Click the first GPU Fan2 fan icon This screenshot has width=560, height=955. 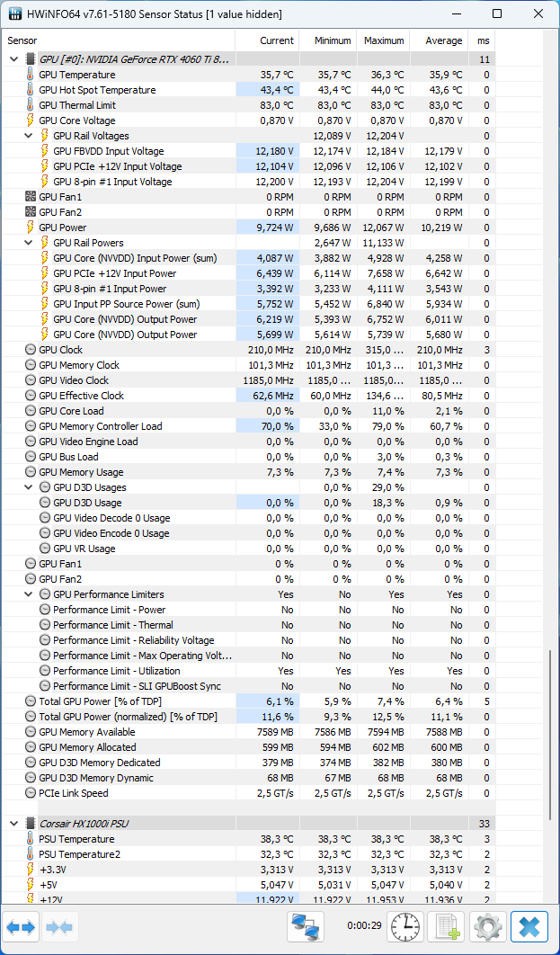click(31, 212)
